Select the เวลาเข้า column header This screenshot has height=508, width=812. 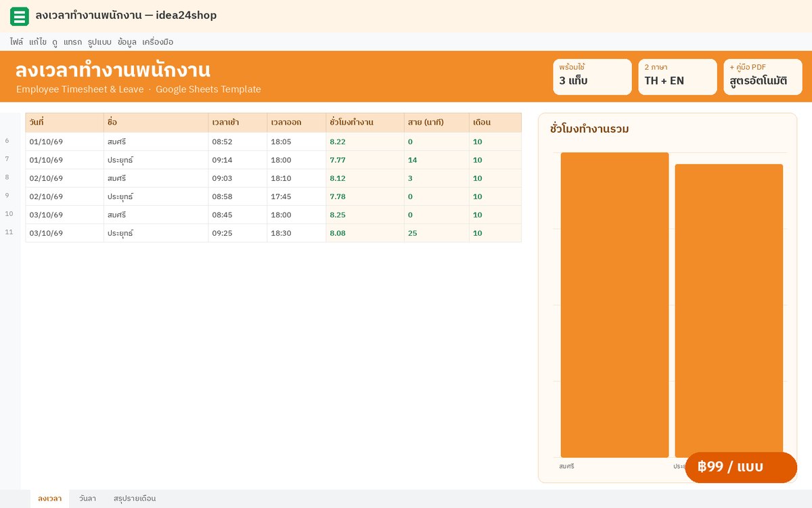click(x=238, y=123)
